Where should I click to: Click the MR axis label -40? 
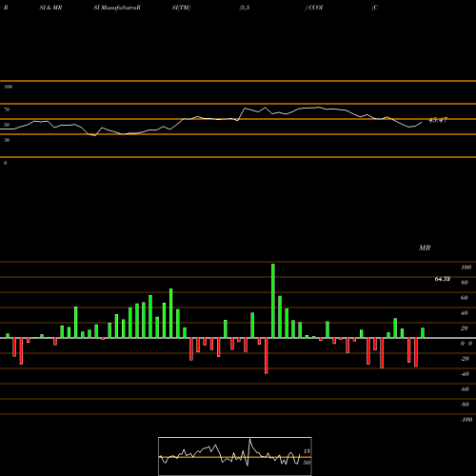465,374
